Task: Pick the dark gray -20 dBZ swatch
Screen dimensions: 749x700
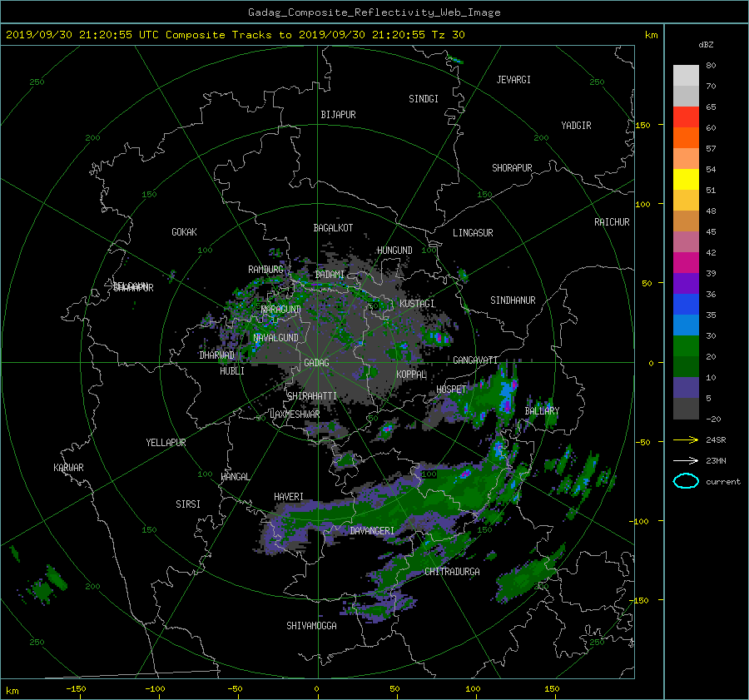Action: coord(686,409)
